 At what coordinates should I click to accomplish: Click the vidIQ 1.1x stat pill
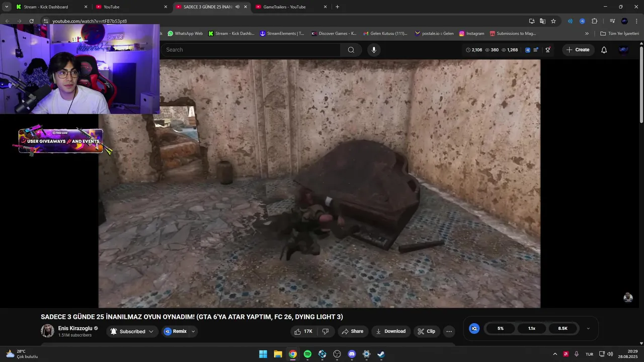coord(531,328)
